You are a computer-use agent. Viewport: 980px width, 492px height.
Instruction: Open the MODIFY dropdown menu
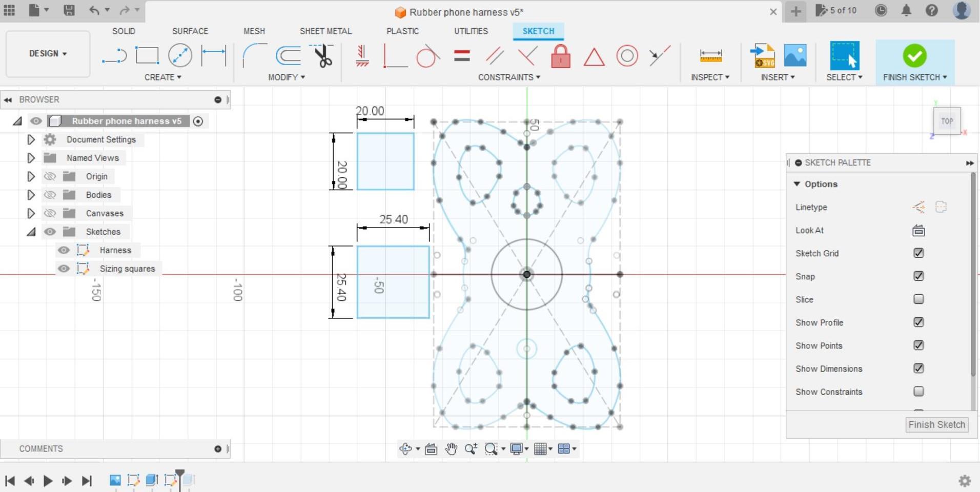point(287,77)
